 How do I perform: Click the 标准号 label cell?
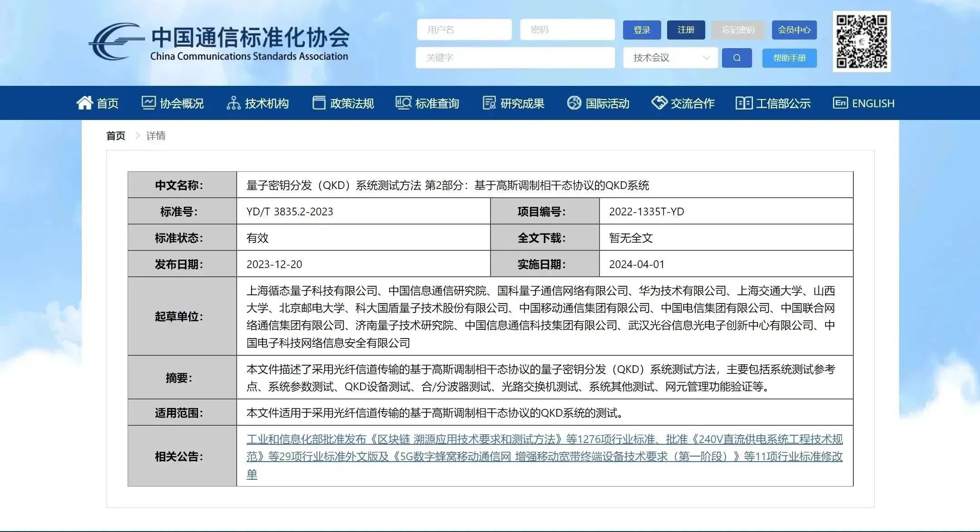click(x=182, y=211)
